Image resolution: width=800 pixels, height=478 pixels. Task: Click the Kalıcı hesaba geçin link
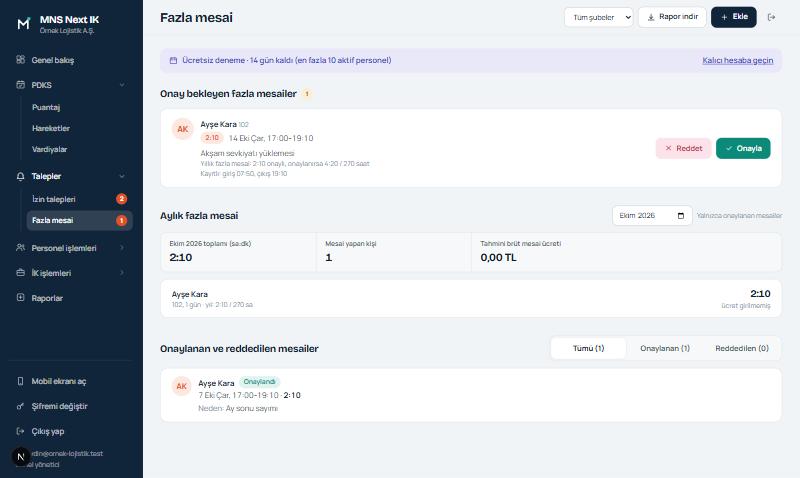point(738,60)
